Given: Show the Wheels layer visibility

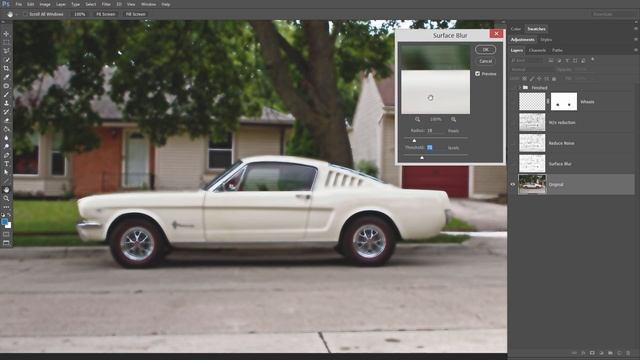Looking at the screenshot, I should coord(513,102).
